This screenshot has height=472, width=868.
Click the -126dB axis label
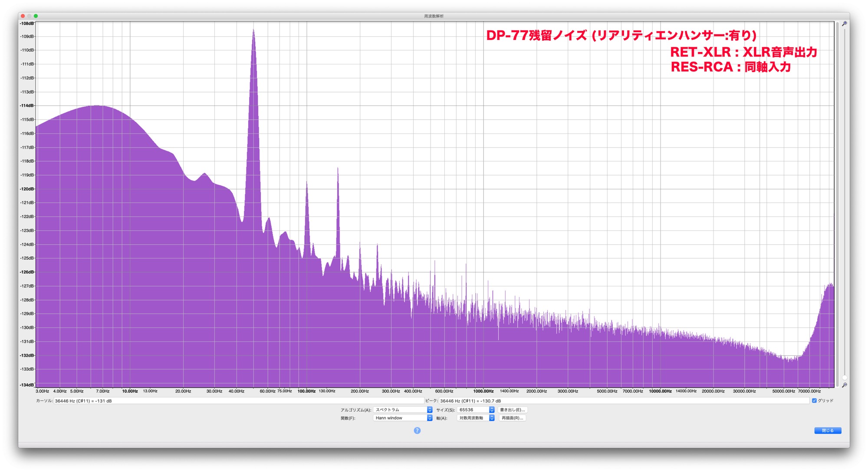tap(27, 272)
